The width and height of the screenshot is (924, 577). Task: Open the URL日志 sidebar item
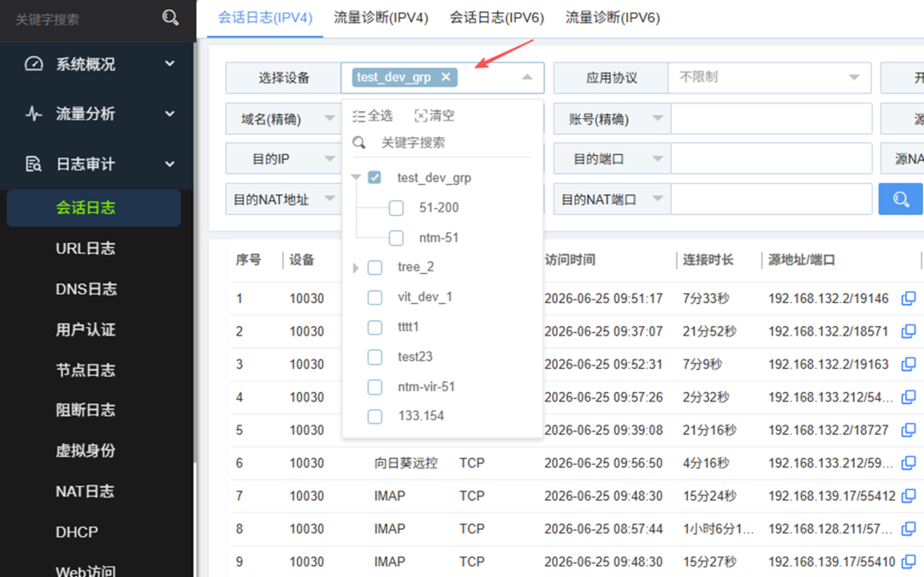pyautogui.click(x=86, y=249)
